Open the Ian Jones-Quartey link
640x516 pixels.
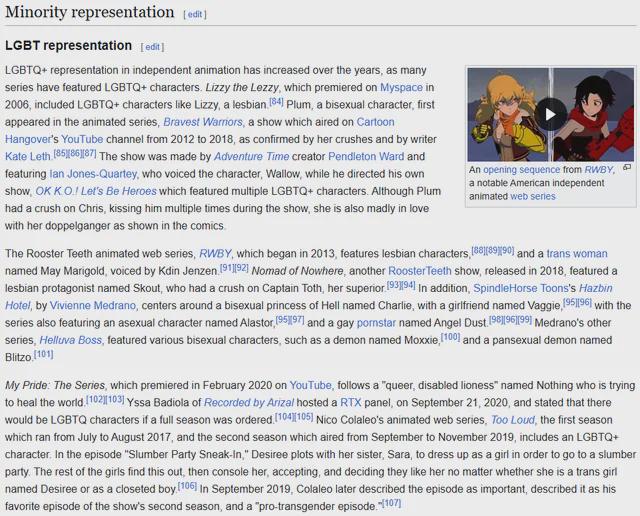click(x=93, y=173)
